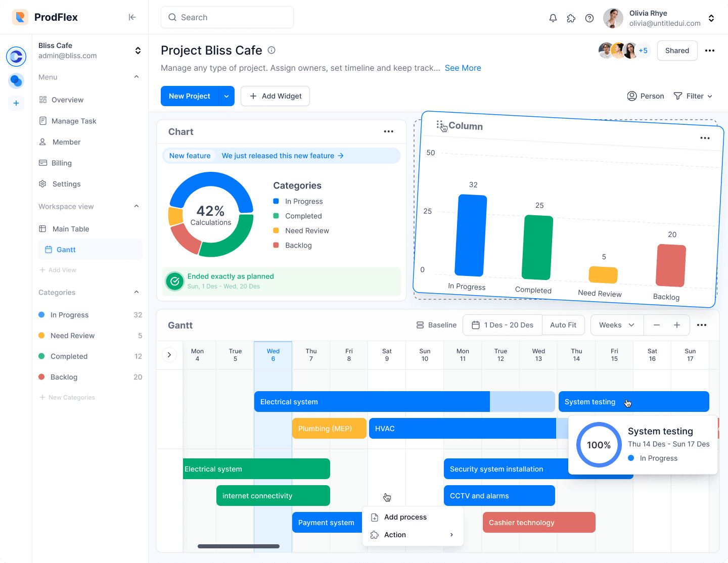
Task: Open the three-dot menu next to Shared
Action: (710, 51)
